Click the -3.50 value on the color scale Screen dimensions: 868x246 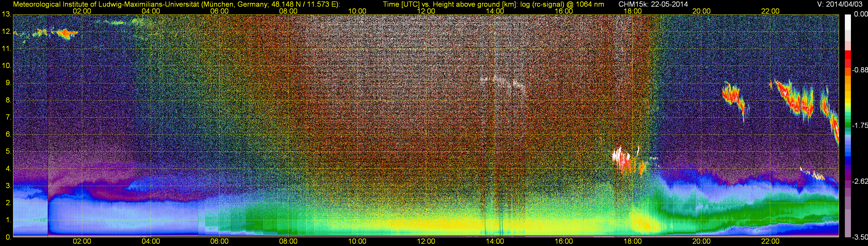859,237
